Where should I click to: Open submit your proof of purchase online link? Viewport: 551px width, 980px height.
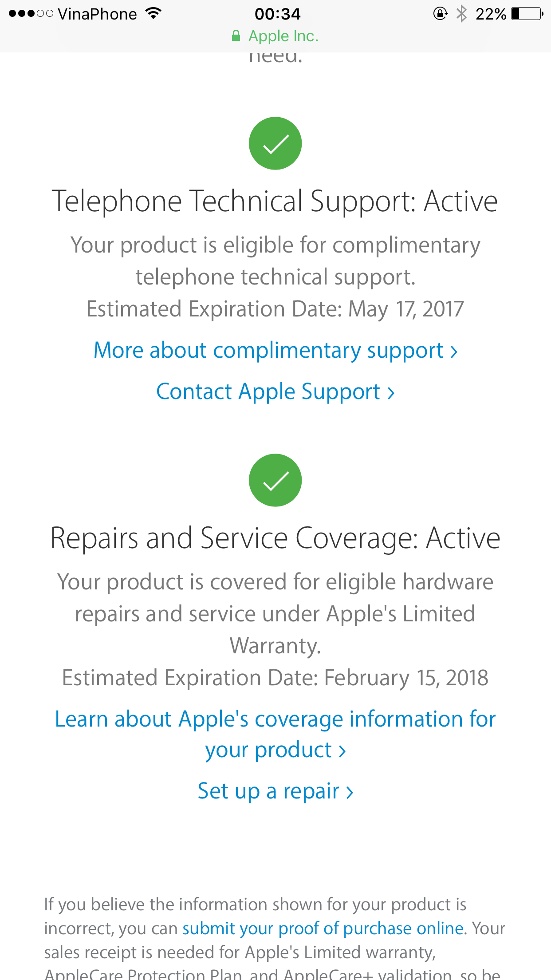pos(323,929)
